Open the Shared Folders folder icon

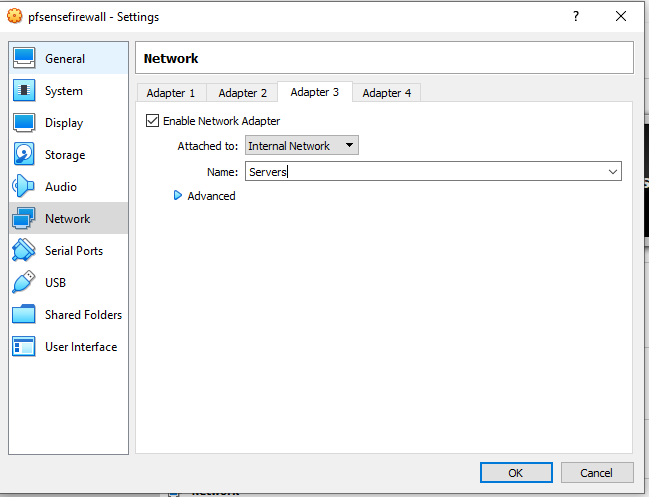pyautogui.click(x=24, y=314)
